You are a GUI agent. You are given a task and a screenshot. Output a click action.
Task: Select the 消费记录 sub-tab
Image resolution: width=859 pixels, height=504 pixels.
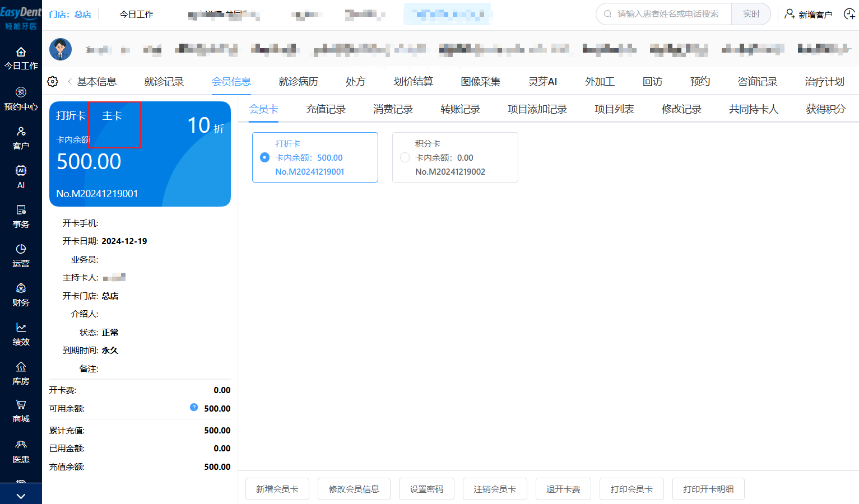click(x=393, y=109)
